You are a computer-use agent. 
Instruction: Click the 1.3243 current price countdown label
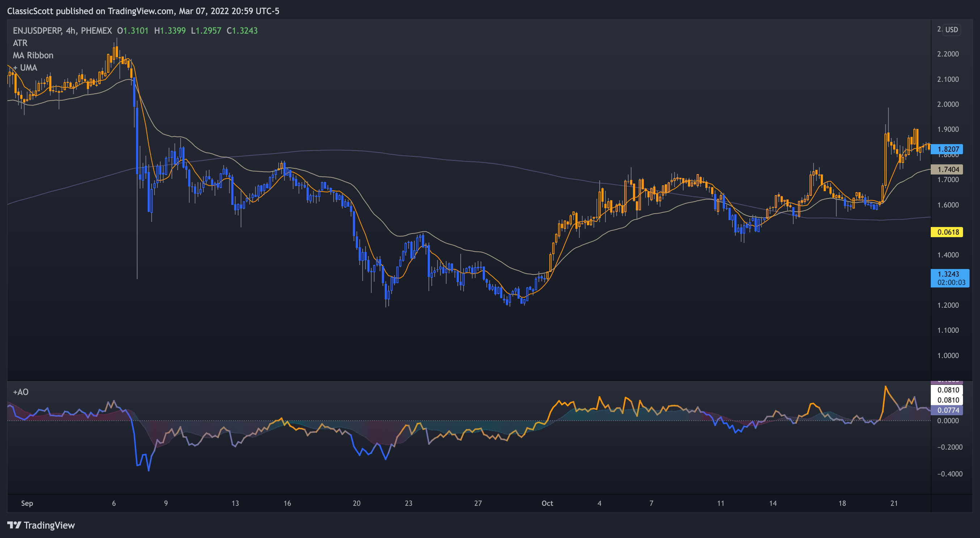point(950,278)
